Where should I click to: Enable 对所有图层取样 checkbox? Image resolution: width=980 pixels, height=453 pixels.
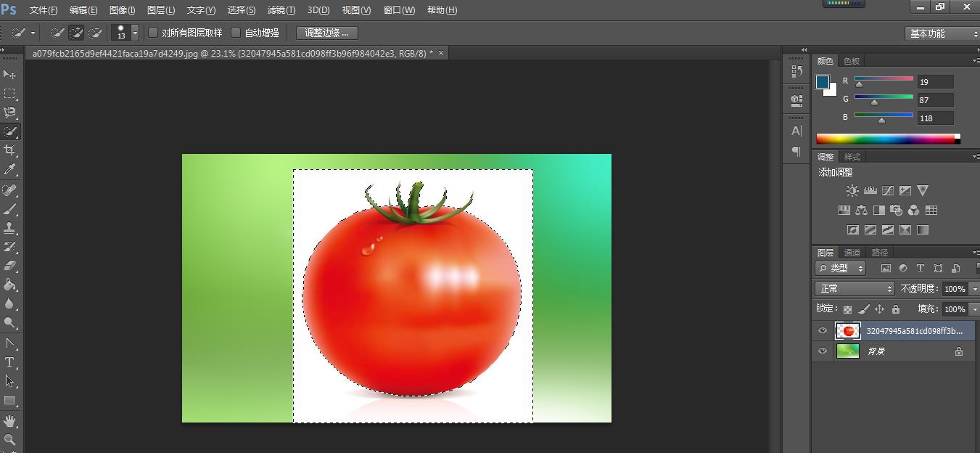coord(153,33)
